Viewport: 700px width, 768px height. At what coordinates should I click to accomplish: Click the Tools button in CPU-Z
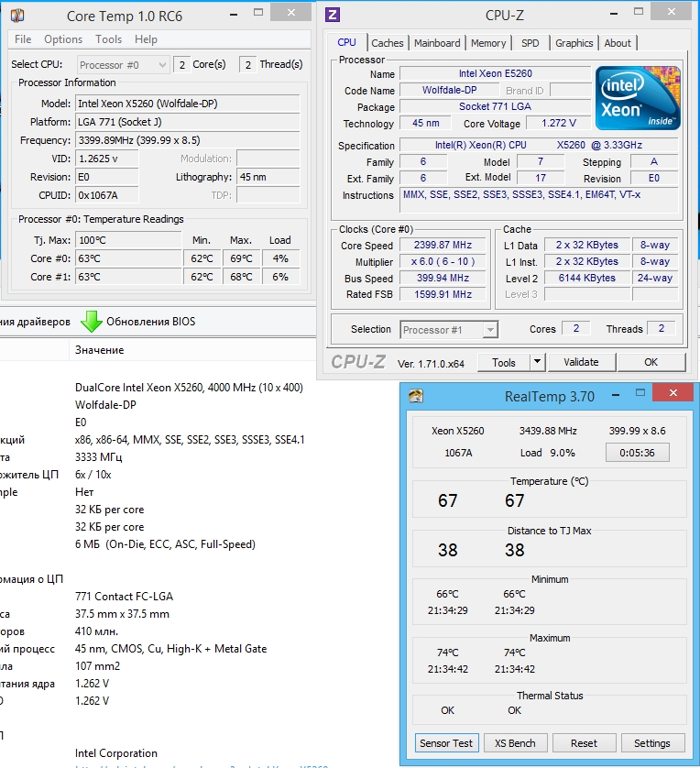click(504, 362)
